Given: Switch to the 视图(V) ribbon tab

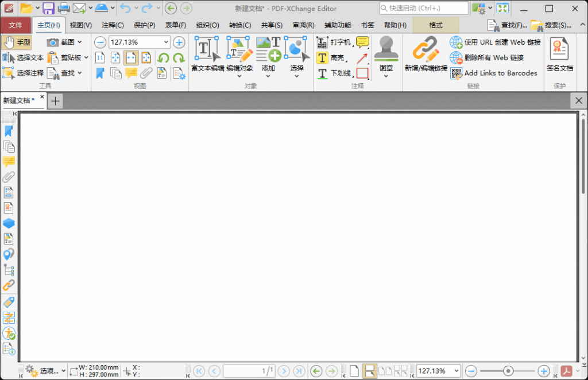Looking at the screenshot, I should coord(80,25).
